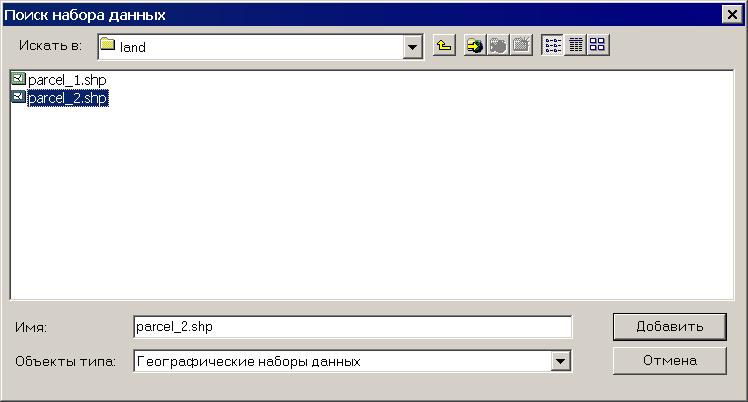Switch to Details view
This screenshot has height=402, width=748.
pyautogui.click(x=575, y=46)
